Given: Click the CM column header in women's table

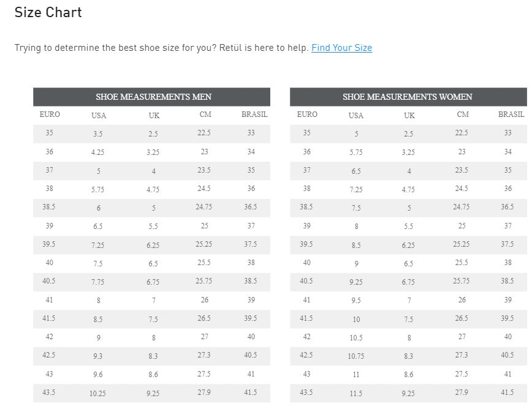Looking at the screenshot, I should (463, 114).
